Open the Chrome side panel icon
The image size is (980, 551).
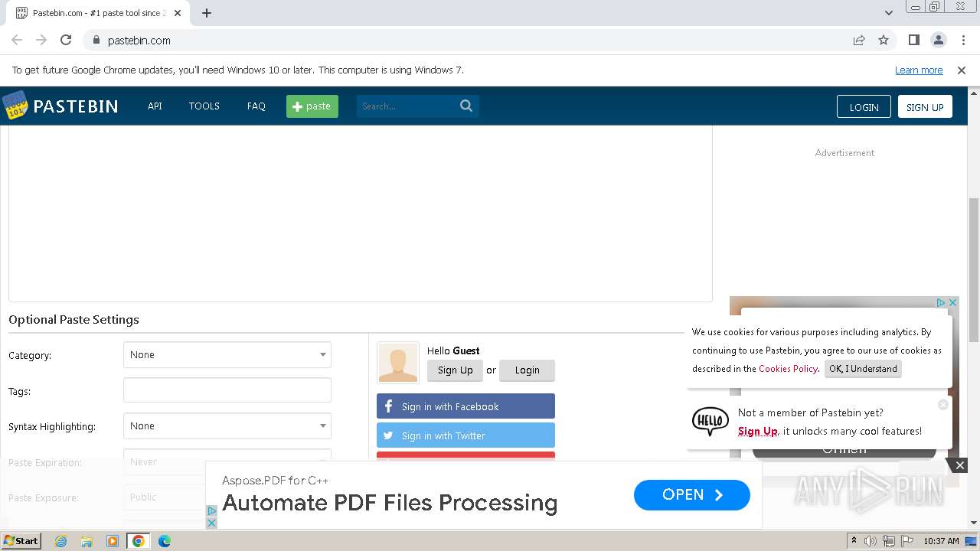coord(913,40)
